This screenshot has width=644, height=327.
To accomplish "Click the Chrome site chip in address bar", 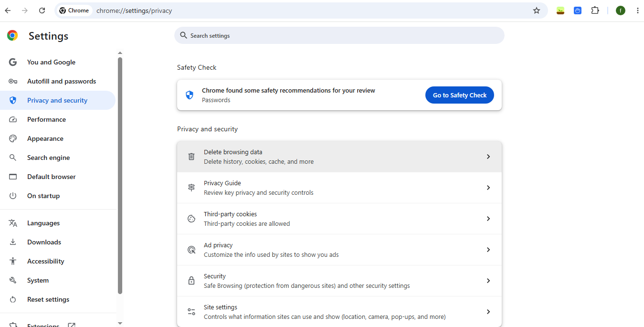I will [74, 11].
